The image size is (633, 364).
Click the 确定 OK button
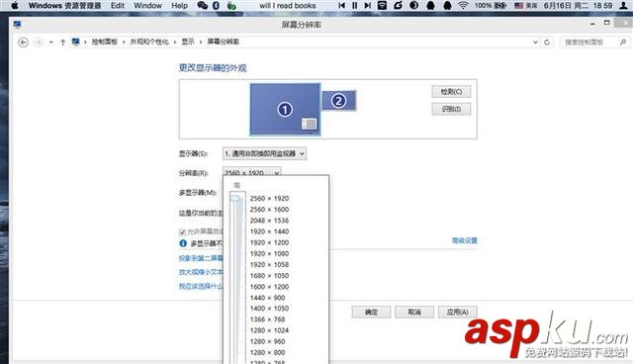(x=371, y=312)
